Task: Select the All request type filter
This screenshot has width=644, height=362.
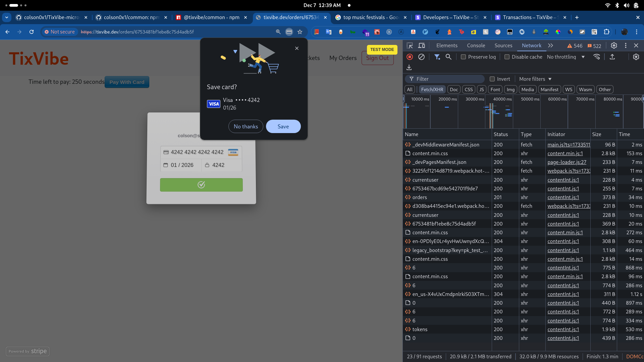Action: point(410,89)
